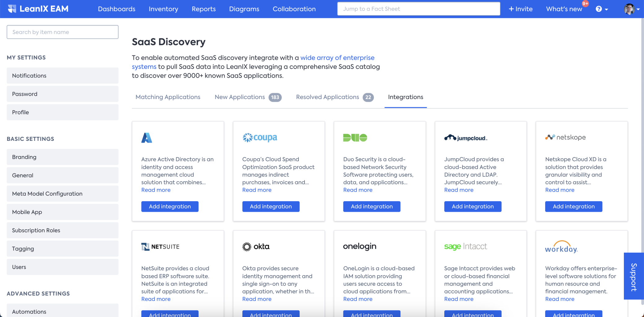This screenshot has width=644, height=317.
Task: Read more about Coupa
Action: pos(257,190)
